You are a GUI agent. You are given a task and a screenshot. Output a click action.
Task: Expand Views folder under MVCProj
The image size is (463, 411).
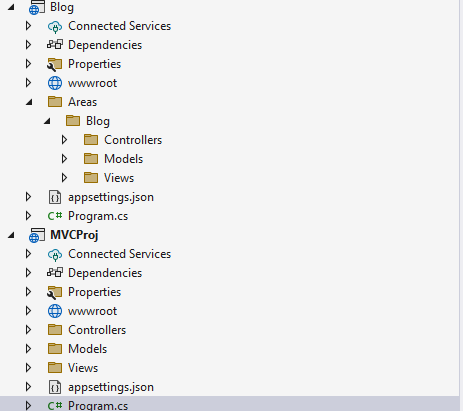[29, 368]
